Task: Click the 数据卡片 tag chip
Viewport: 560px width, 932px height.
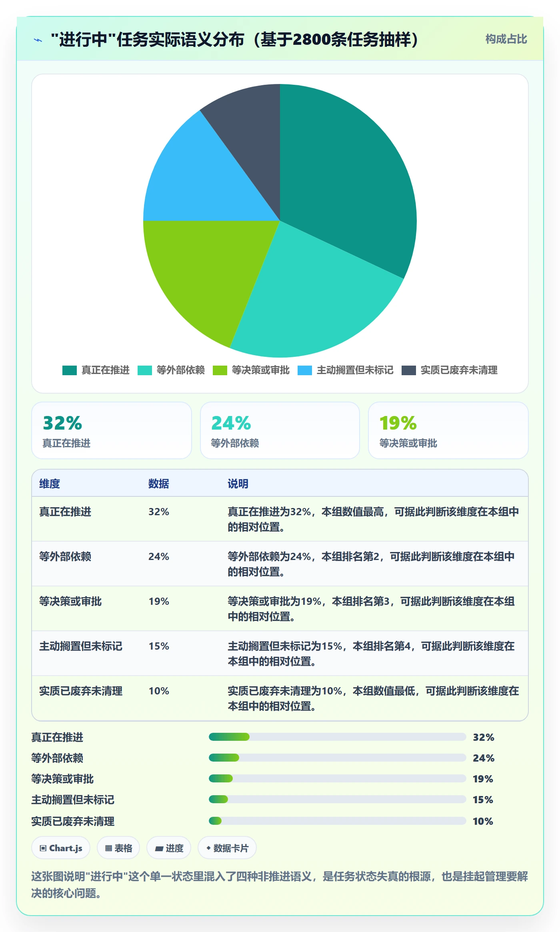Action: tap(227, 848)
